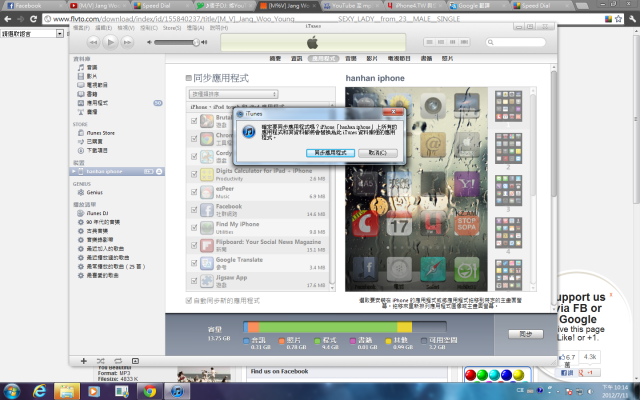Screen dimensions: 640x400
Task: Switch to list view button in iTunes
Action: tap(429, 42)
